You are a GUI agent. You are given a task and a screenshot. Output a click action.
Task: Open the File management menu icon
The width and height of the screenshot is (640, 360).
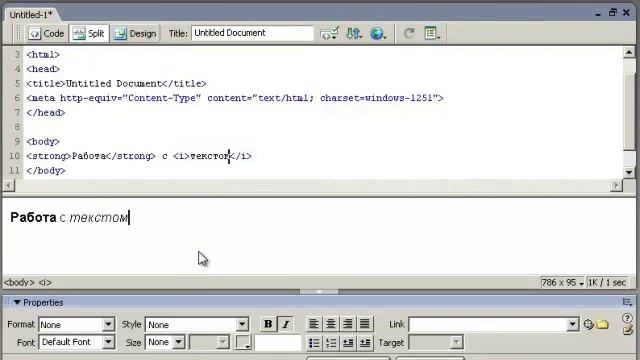[353, 33]
